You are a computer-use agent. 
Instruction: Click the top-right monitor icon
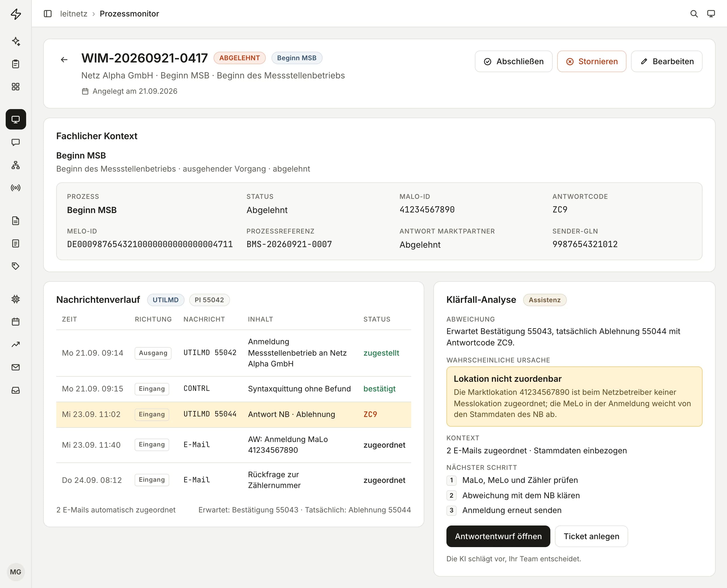tap(711, 14)
